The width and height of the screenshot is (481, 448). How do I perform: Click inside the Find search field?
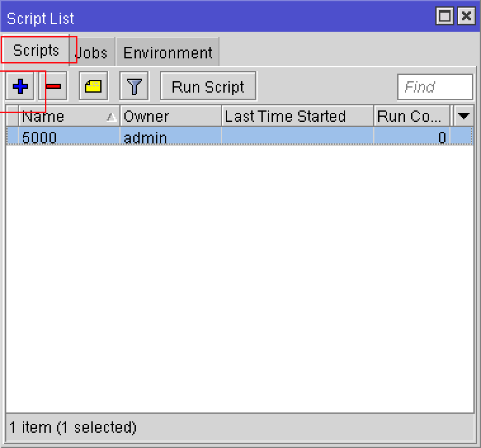tap(435, 87)
